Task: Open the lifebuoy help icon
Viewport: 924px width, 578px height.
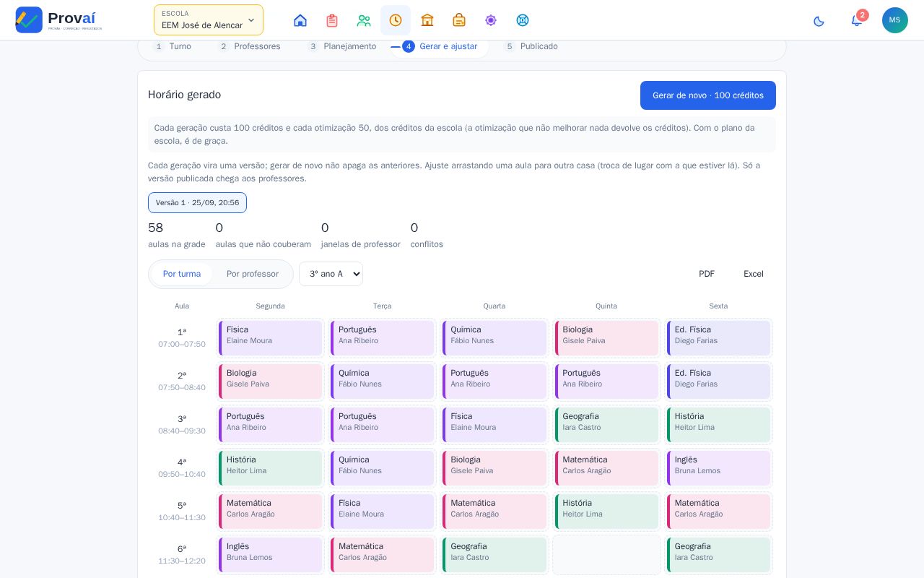Action: click(523, 20)
